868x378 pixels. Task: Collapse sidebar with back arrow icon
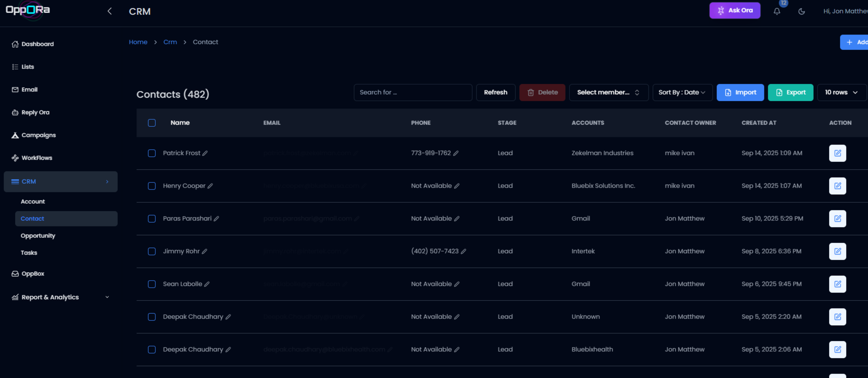(x=109, y=11)
